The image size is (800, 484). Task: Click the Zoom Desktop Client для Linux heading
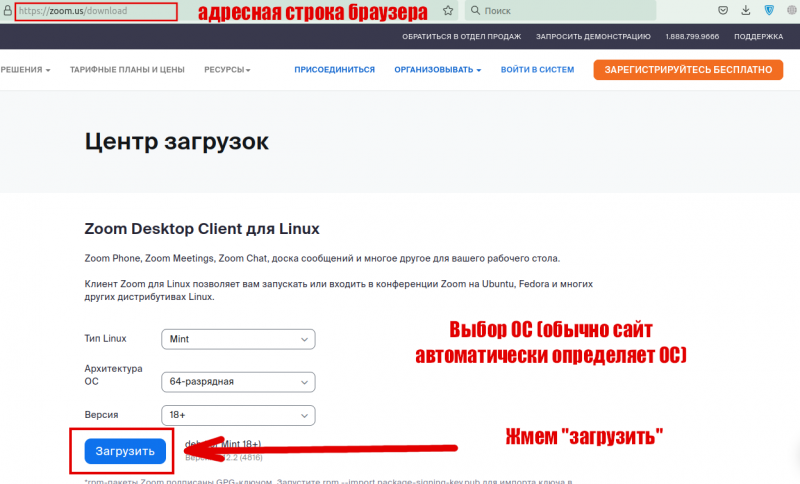pyautogui.click(x=202, y=228)
